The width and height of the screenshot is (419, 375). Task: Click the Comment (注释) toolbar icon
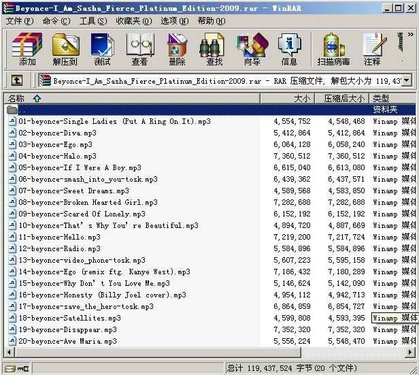[373, 49]
